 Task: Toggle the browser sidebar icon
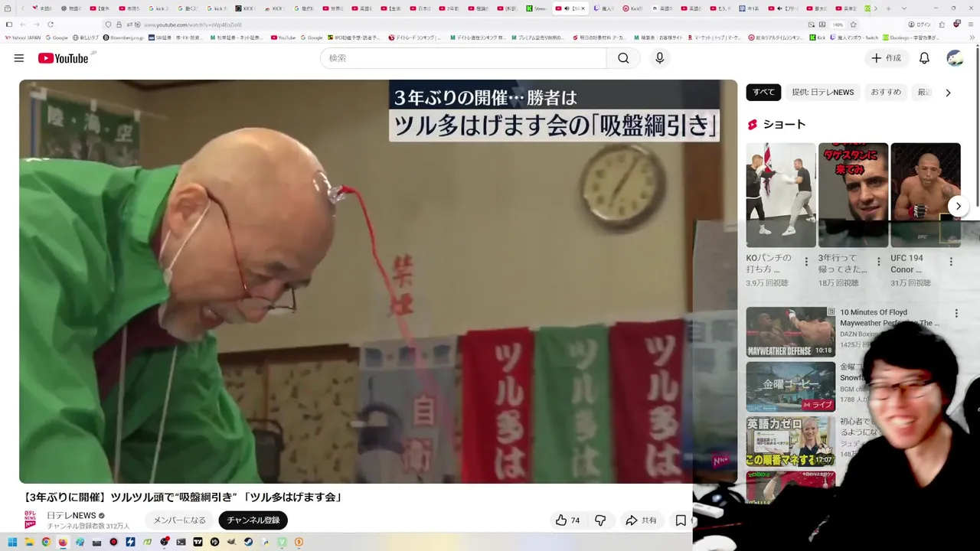click(8, 24)
